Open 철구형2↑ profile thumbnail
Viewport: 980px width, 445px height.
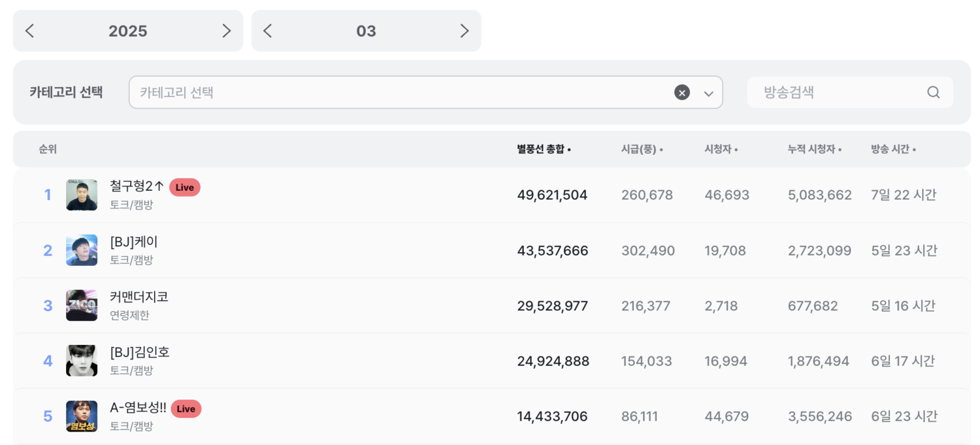coord(82,195)
